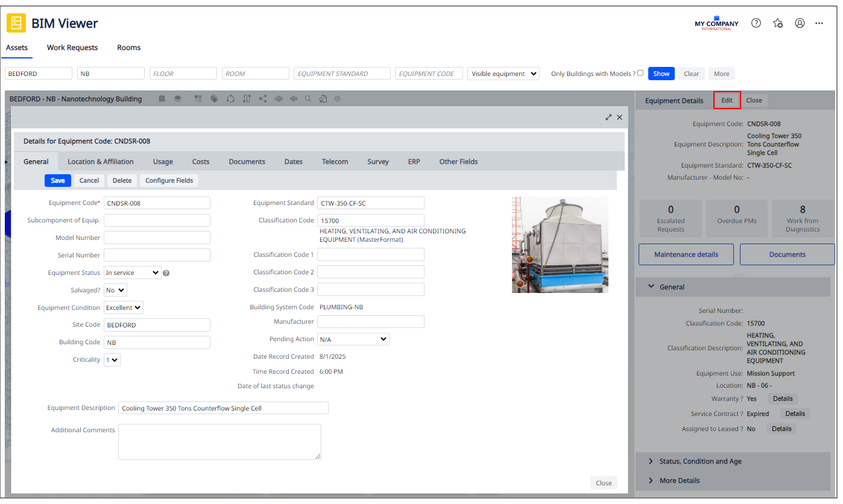Open the layers icon in the BIM toolbar

pyautogui.click(x=178, y=98)
